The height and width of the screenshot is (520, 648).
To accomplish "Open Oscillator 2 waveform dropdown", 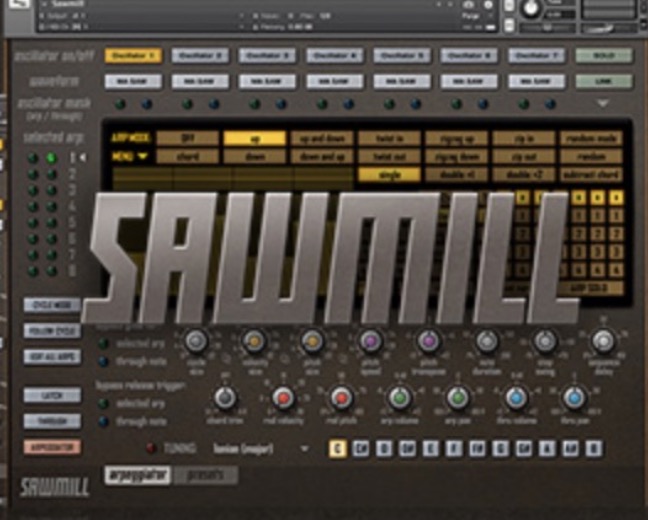I will coord(200,81).
